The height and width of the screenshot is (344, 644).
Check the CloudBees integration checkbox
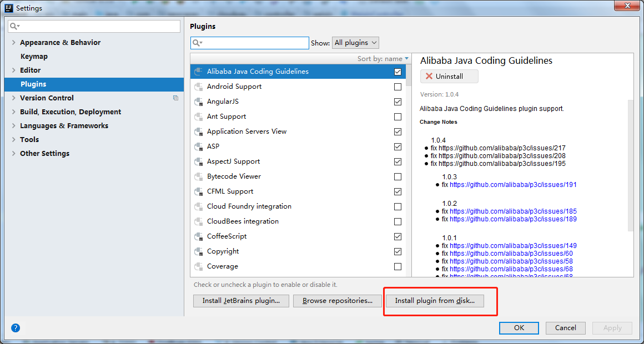(x=398, y=222)
